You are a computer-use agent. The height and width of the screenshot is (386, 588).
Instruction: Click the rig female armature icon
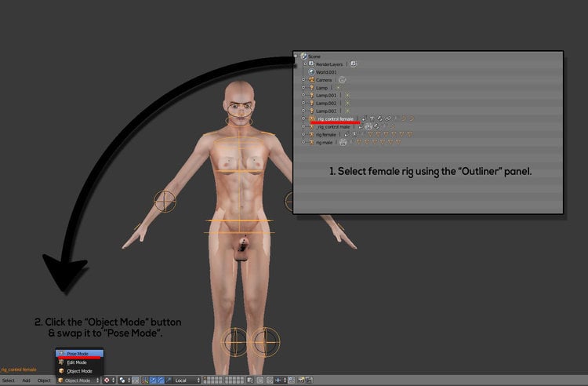click(x=311, y=134)
